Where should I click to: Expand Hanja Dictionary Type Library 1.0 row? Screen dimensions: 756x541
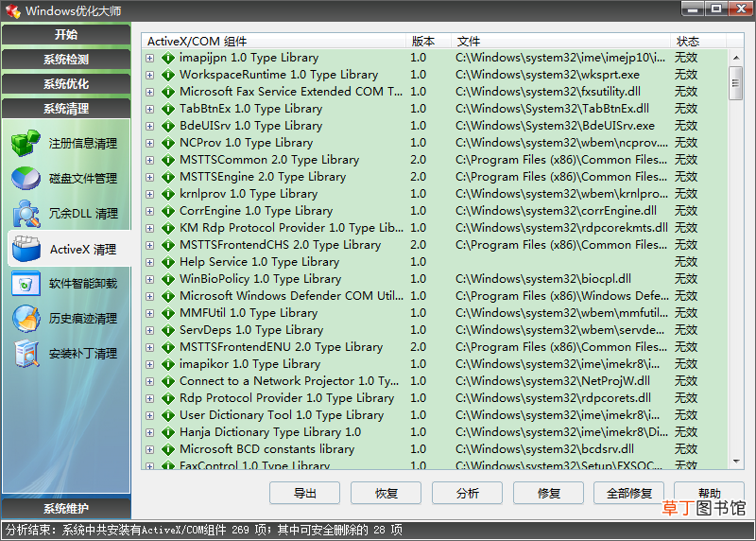point(150,432)
